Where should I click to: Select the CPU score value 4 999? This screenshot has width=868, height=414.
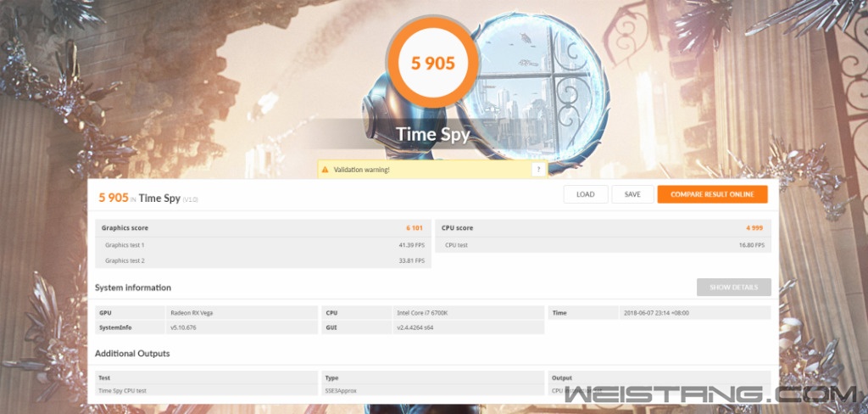754,227
